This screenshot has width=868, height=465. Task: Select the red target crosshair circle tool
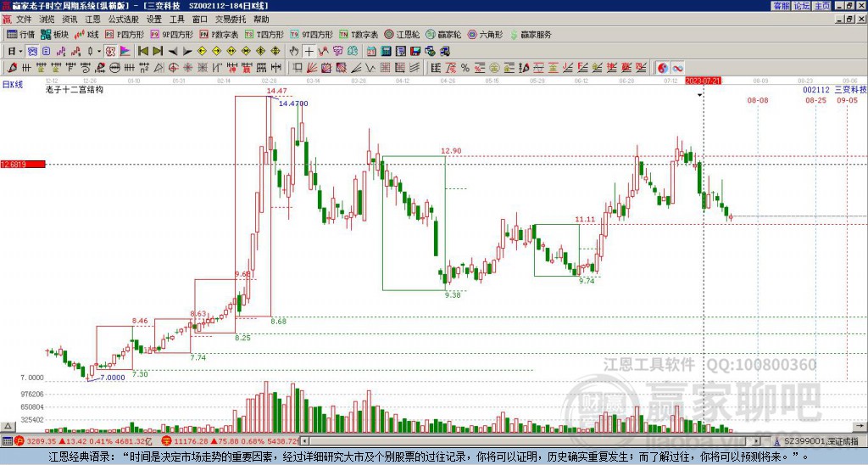tap(173, 68)
